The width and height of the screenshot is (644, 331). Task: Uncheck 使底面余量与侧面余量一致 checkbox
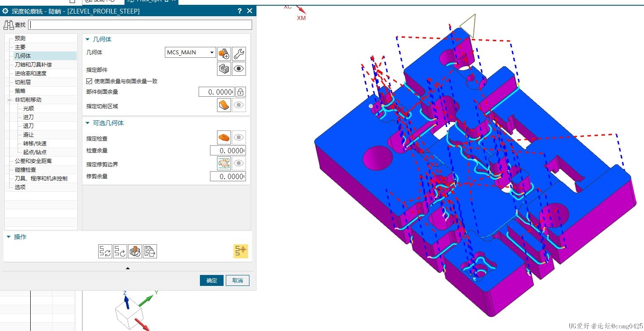click(89, 81)
